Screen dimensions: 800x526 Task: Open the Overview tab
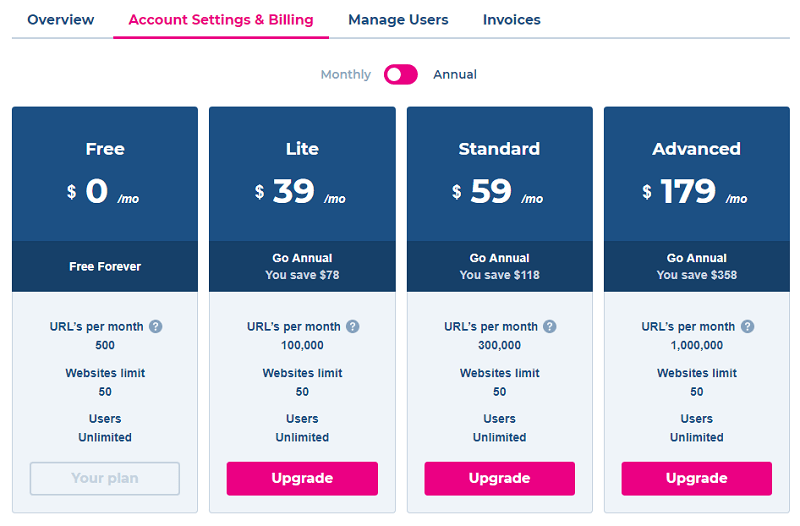coord(61,20)
